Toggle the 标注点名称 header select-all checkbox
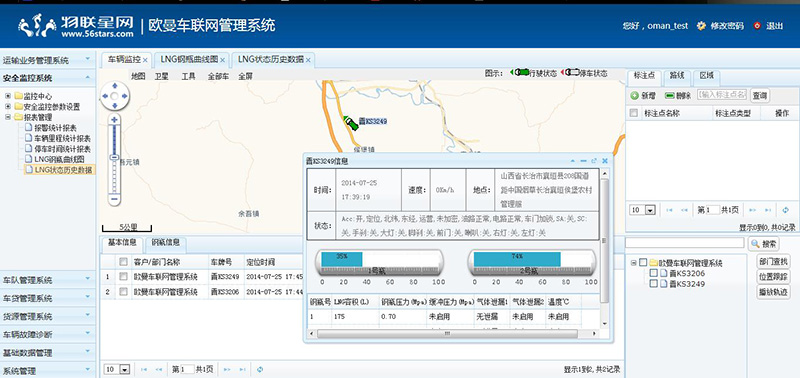Screen dimensions: 800x378 point(634,113)
